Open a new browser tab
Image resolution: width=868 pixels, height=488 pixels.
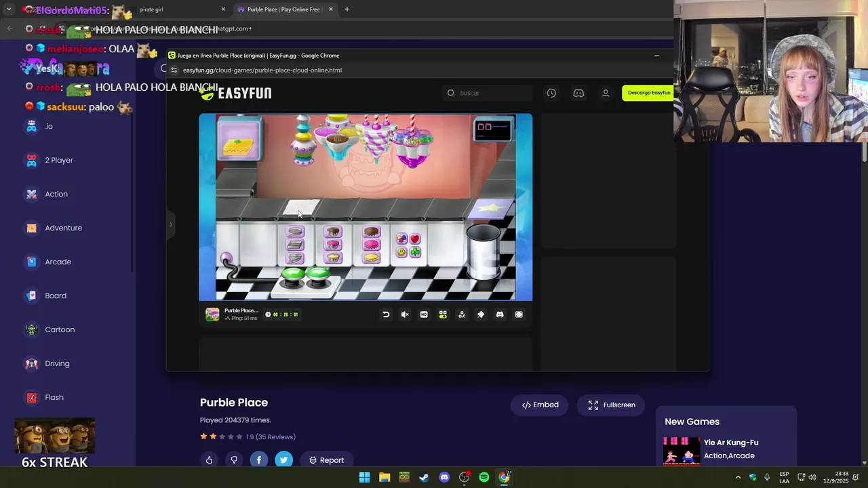pyautogui.click(x=347, y=9)
